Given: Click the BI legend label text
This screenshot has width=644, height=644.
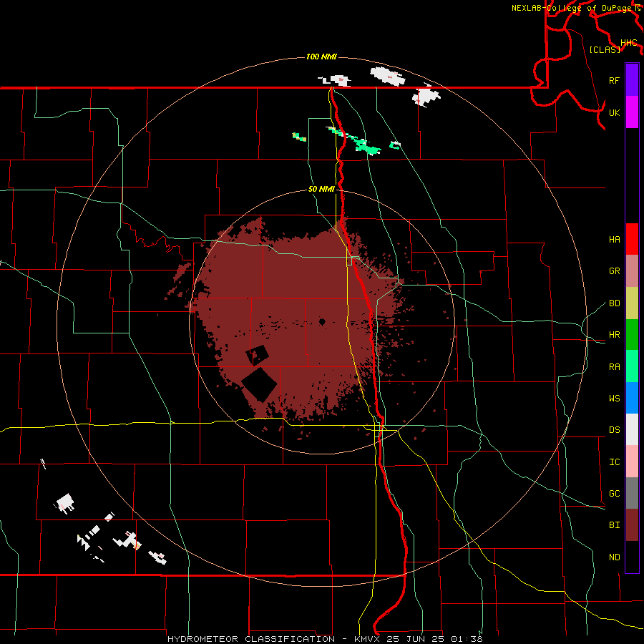Looking at the screenshot, I should [x=615, y=525].
